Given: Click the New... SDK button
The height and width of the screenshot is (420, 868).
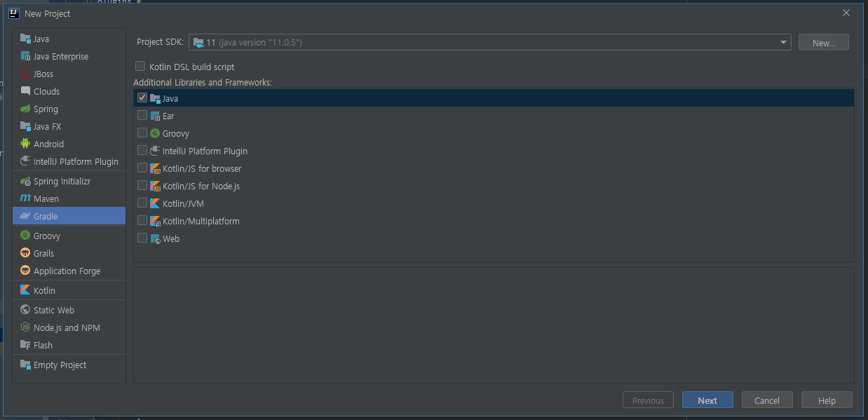Looking at the screenshot, I should tap(824, 43).
